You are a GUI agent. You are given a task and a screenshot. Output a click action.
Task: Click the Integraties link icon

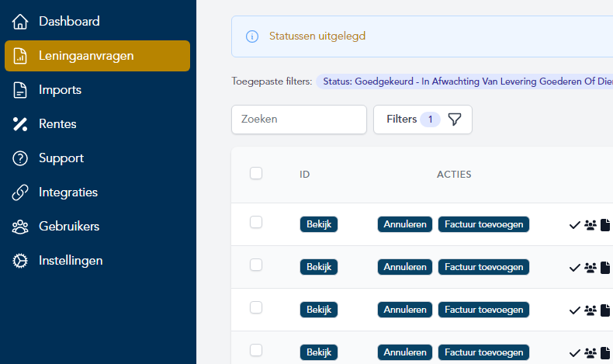20,192
